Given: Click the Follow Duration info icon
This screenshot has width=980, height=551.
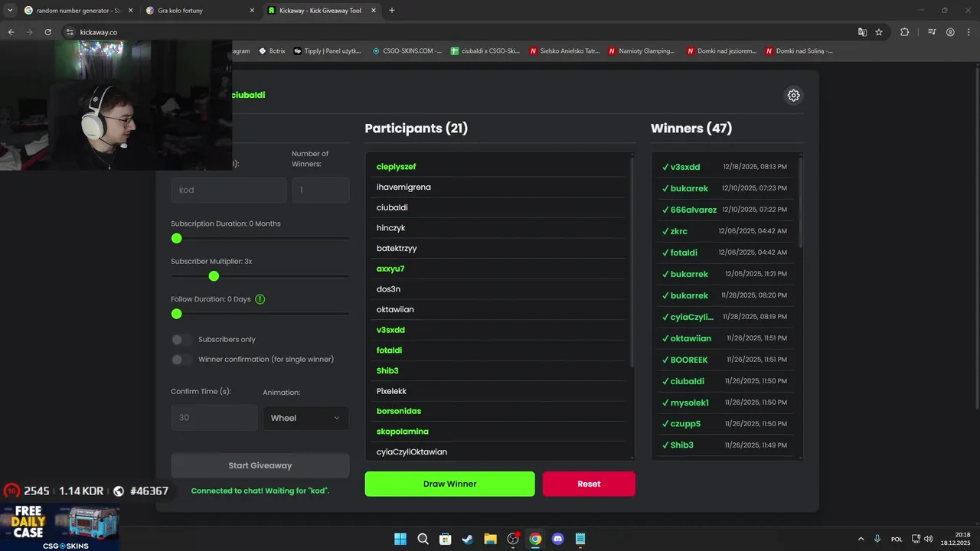Looking at the screenshot, I should 260,299.
